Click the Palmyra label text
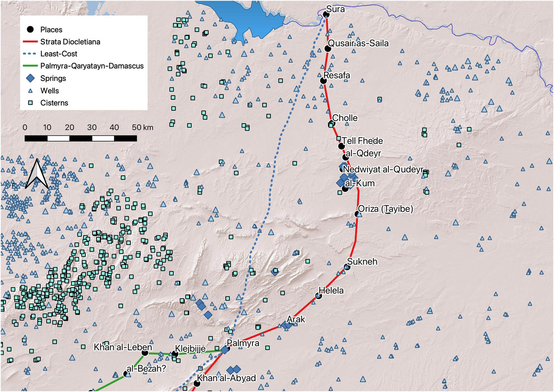The height and width of the screenshot is (392, 554). point(243,343)
